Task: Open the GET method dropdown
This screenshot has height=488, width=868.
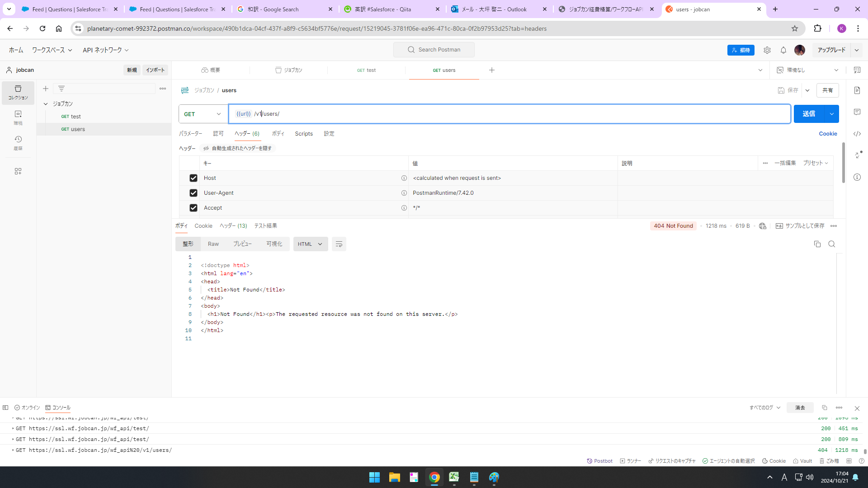Action: 203,114
